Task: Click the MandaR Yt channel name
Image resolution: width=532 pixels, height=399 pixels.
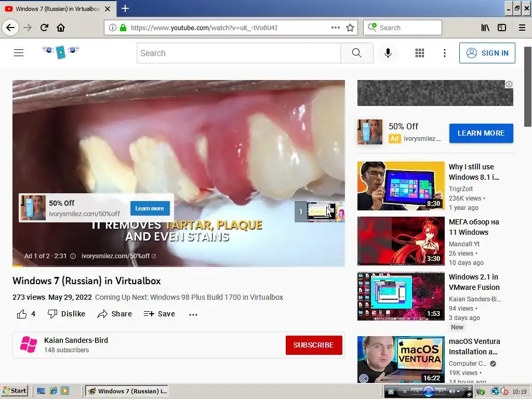Action: click(x=464, y=244)
